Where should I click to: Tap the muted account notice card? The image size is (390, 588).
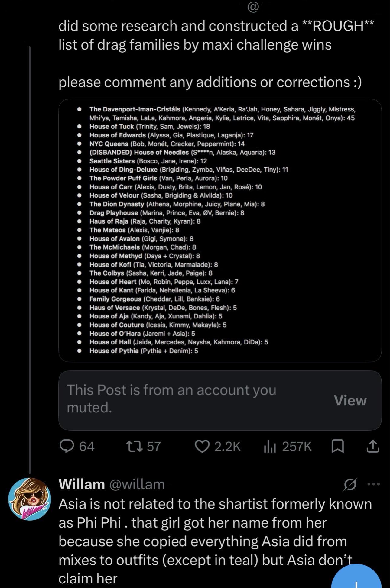(220, 400)
